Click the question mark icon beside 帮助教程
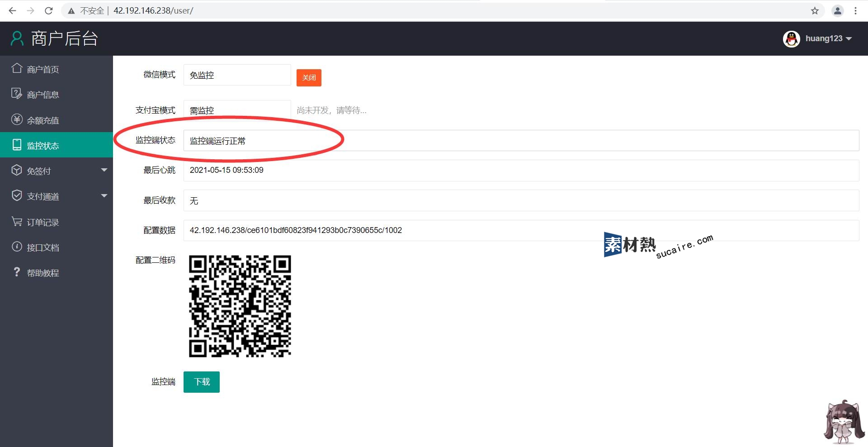 tap(17, 272)
